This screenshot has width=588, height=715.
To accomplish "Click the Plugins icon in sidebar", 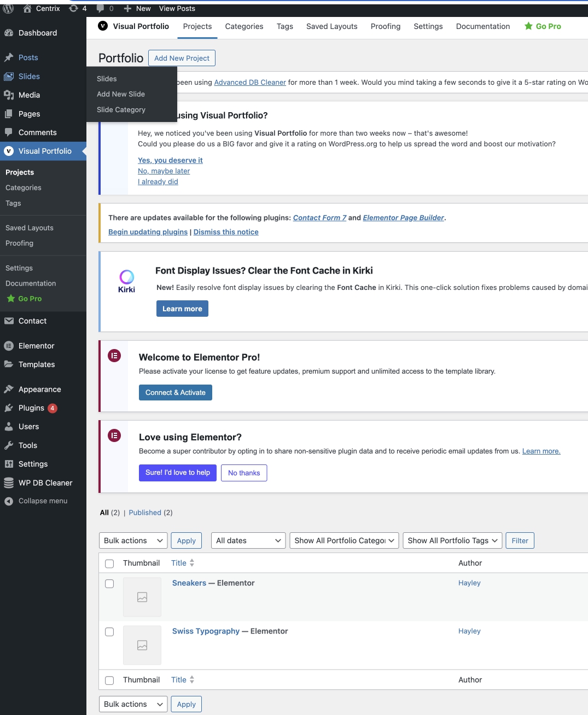I will pyautogui.click(x=9, y=408).
